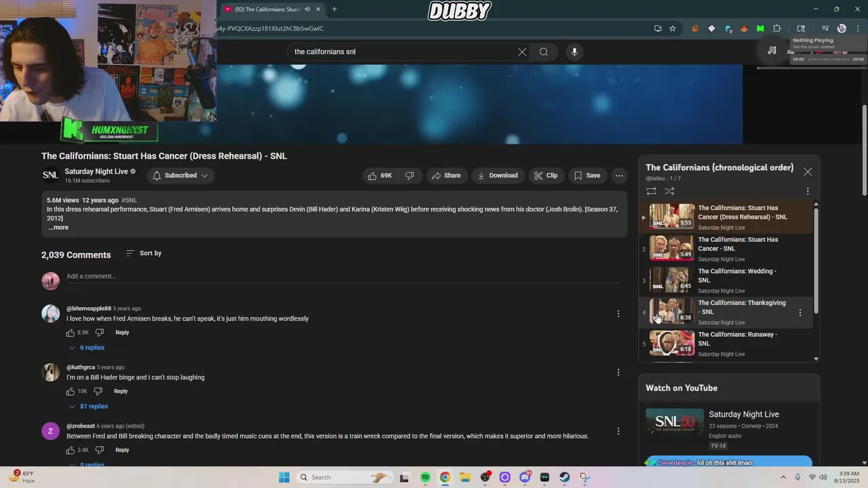Focus the Add a comment field
Viewport: 868px width, 488px height.
343,276
